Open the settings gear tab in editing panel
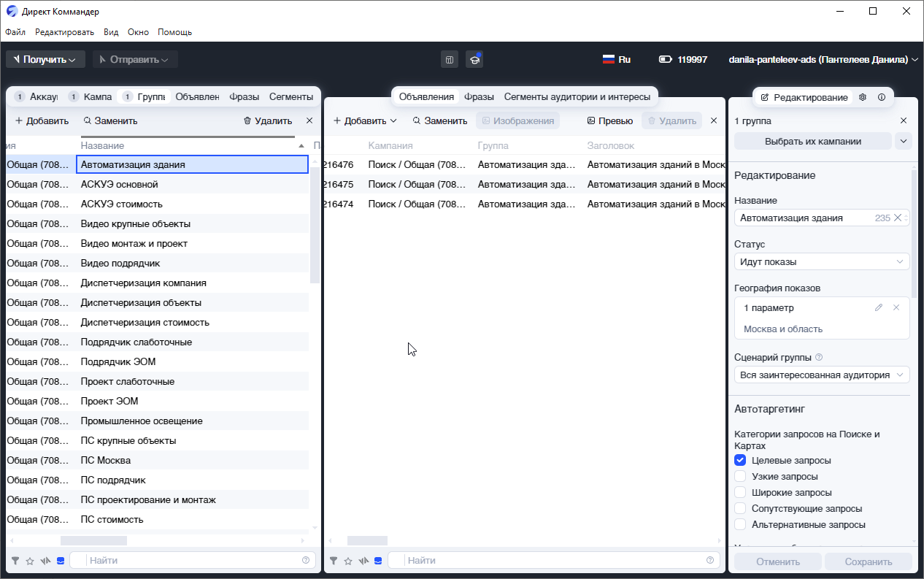924x579 pixels. 863,97
